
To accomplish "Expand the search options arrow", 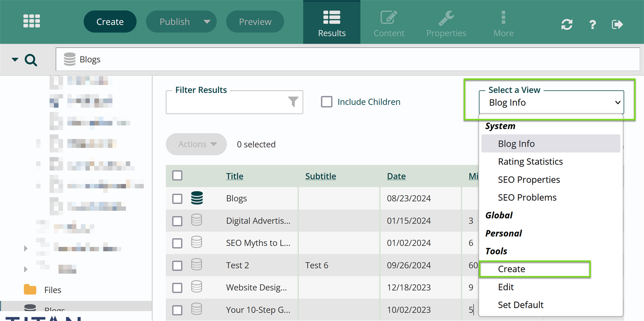I will (15, 60).
